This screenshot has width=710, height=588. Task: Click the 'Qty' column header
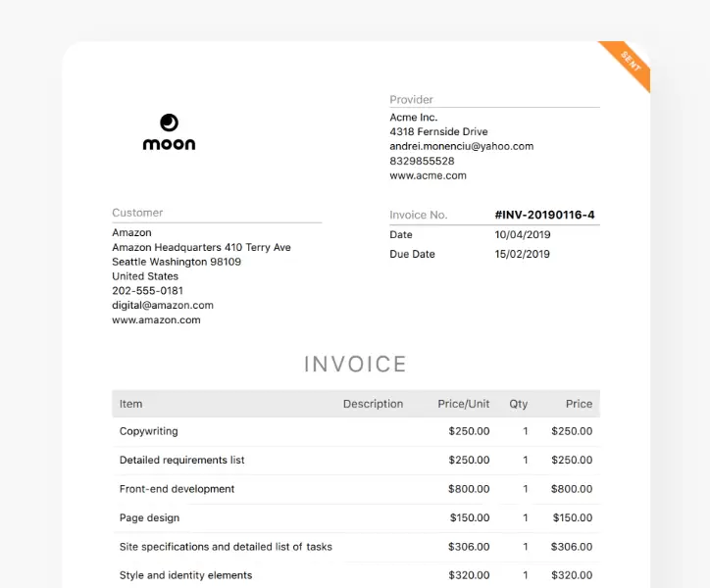click(x=519, y=404)
